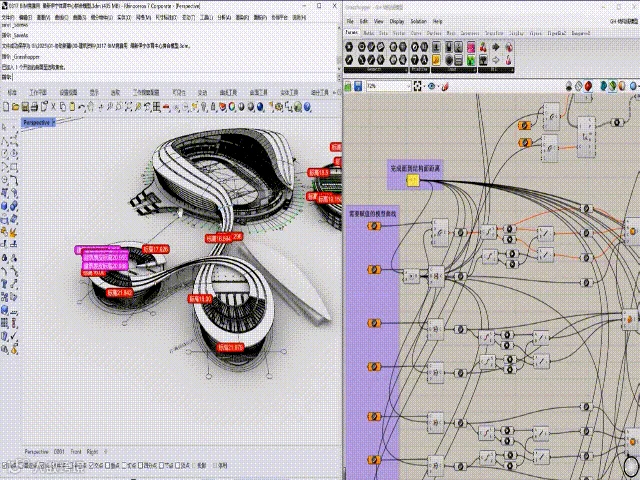Click the New file icon in Rhino toolbar
Viewport: 640px width, 480px height.
coord(6,107)
